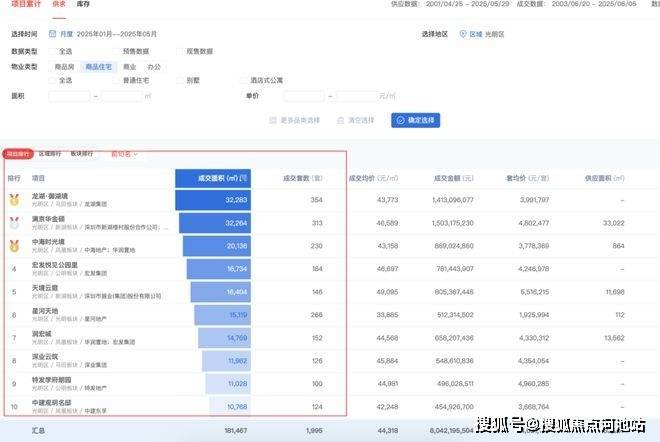Click the sort icon on 成交面积 column header
This screenshot has height=442, width=660.
(244, 177)
